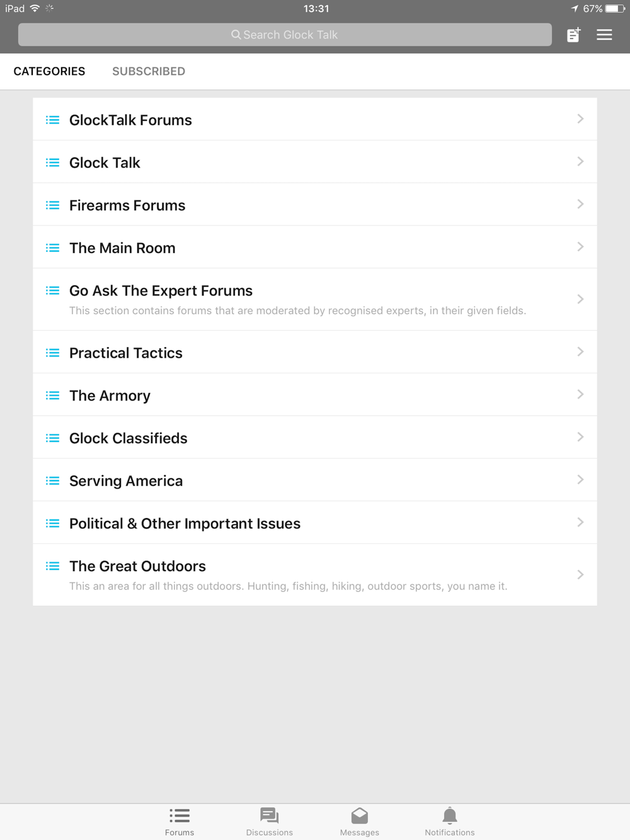Expand the Firearms Forums chevron

pos(580,204)
